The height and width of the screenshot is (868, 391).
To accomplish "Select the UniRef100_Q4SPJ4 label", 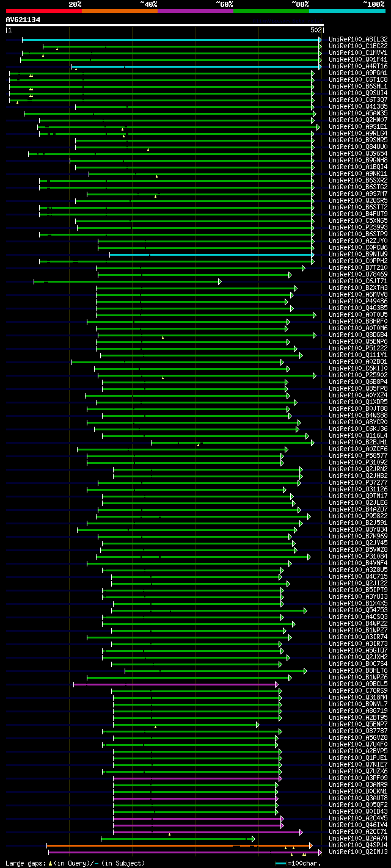I will [x=358, y=845].
